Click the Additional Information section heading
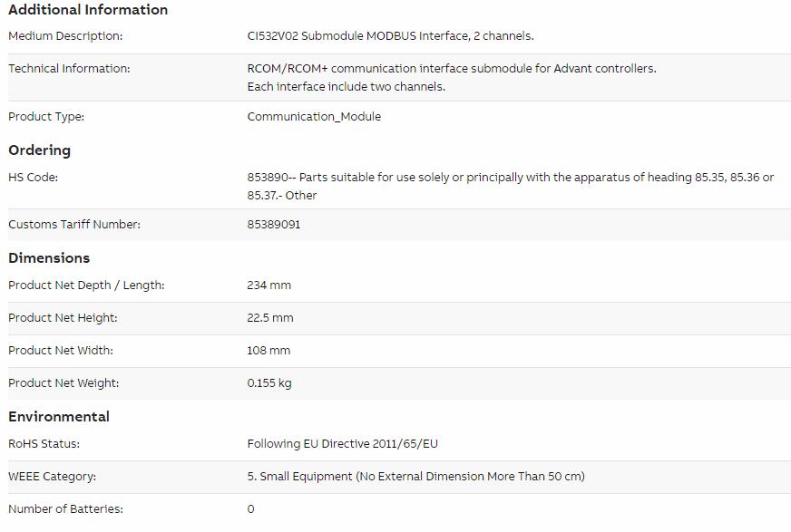Image resolution: width=791 pixels, height=532 pixels. (88, 10)
